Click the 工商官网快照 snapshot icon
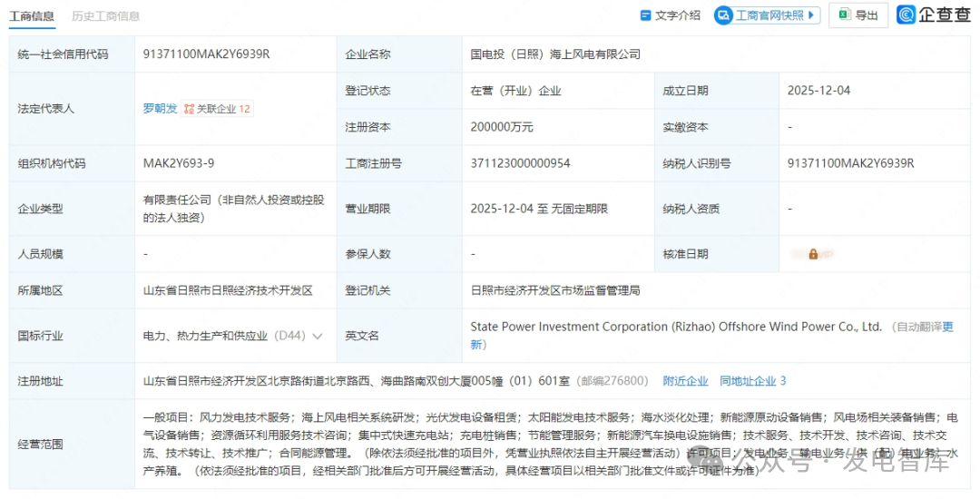 [x=724, y=15]
